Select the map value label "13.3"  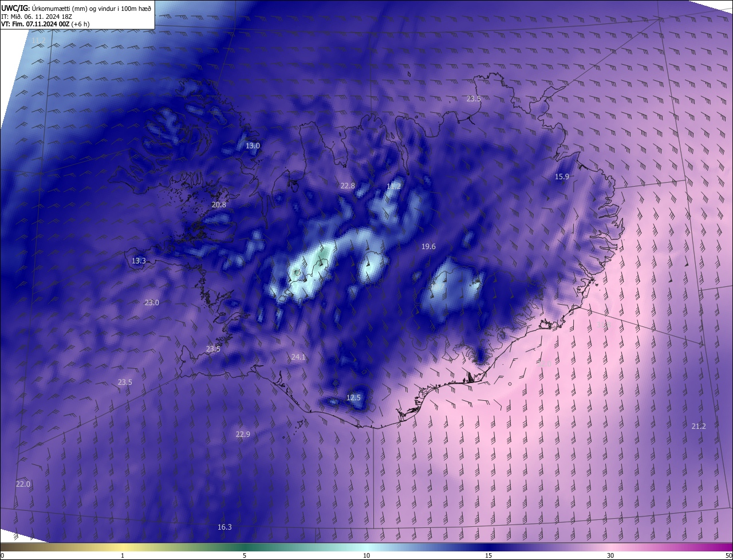point(139,261)
